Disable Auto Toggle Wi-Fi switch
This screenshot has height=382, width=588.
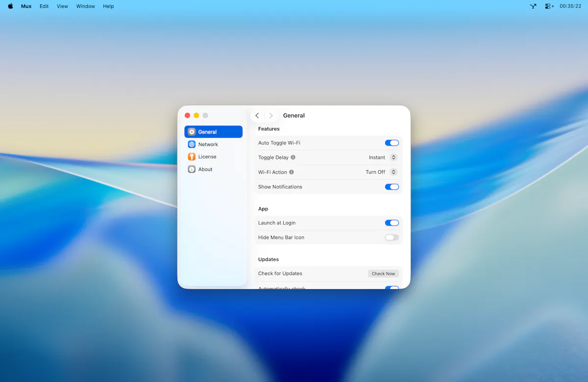tap(392, 143)
